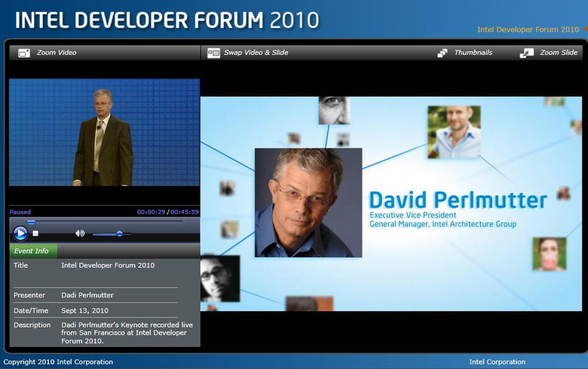Select the Event Info tab
This screenshot has width=588, height=369.
(33, 251)
